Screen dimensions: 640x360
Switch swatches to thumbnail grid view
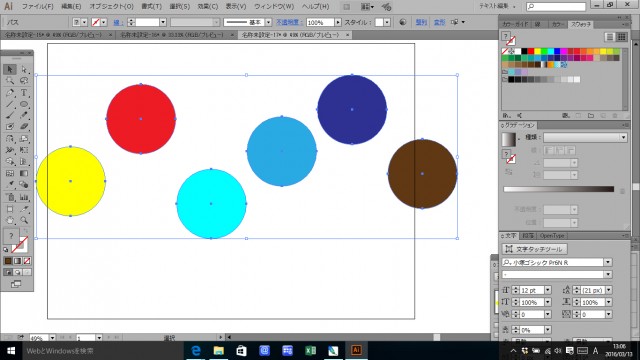pyautogui.click(x=621, y=37)
